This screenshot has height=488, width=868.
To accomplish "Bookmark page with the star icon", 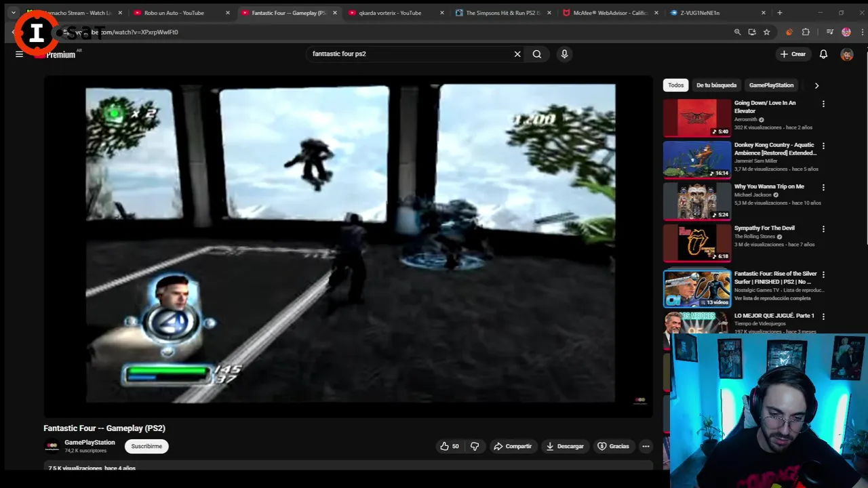I will coord(766,32).
